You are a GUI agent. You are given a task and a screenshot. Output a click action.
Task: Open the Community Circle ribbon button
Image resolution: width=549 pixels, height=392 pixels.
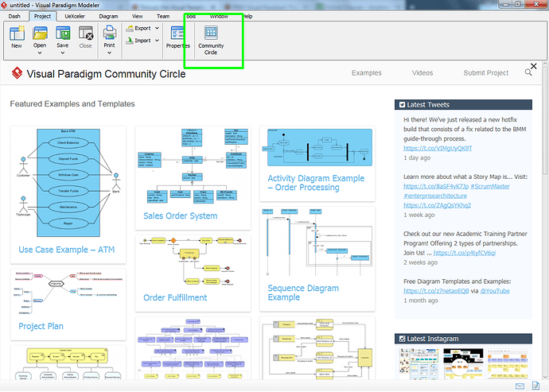pyautogui.click(x=211, y=40)
